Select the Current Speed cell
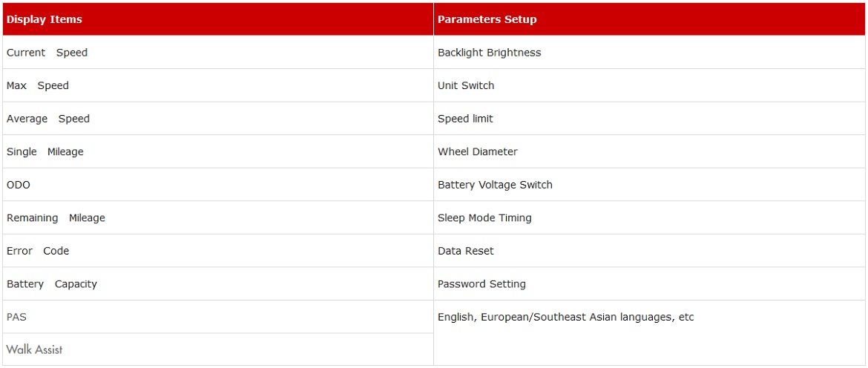Viewport: 868px width, 368px height. pos(218,53)
